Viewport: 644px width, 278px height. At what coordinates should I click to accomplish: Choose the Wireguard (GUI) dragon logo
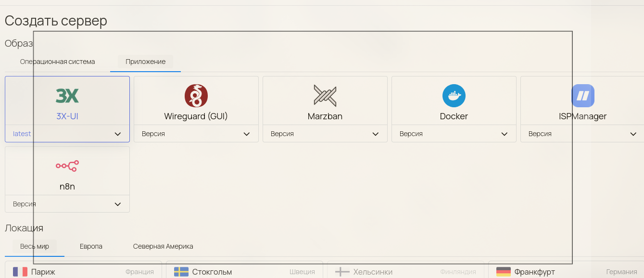196,96
